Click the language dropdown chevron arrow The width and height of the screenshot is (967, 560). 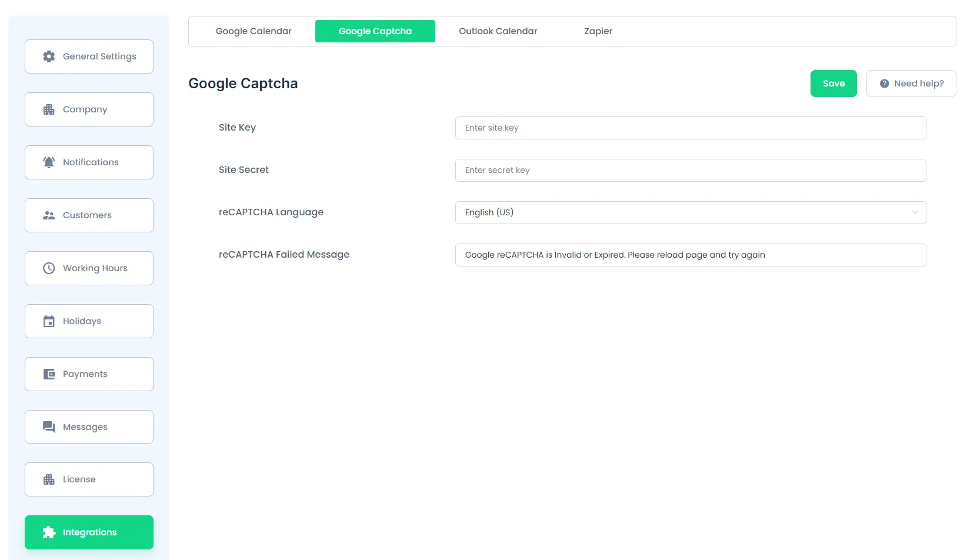pos(915,212)
